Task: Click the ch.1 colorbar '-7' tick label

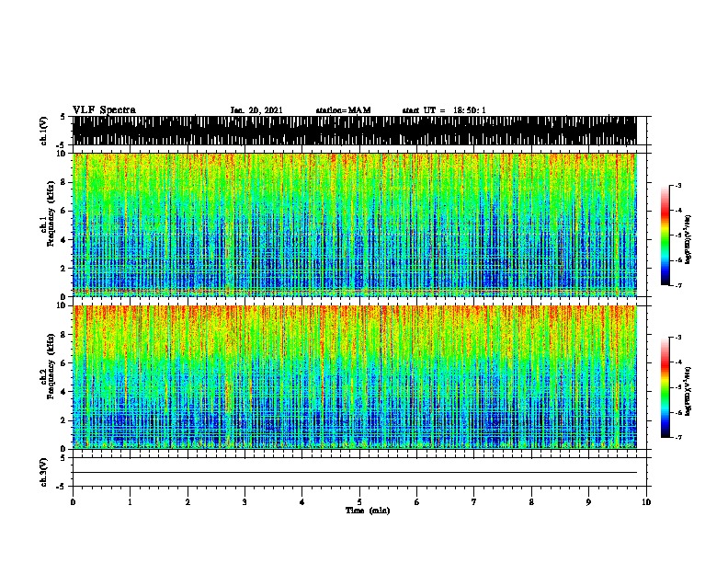Action: tap(678, 285)
